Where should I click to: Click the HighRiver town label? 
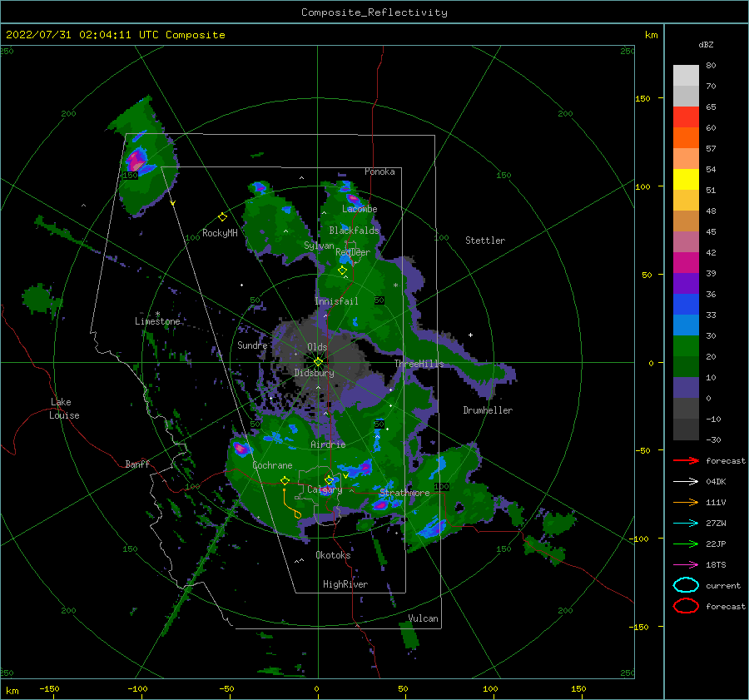tap(345, 584)
